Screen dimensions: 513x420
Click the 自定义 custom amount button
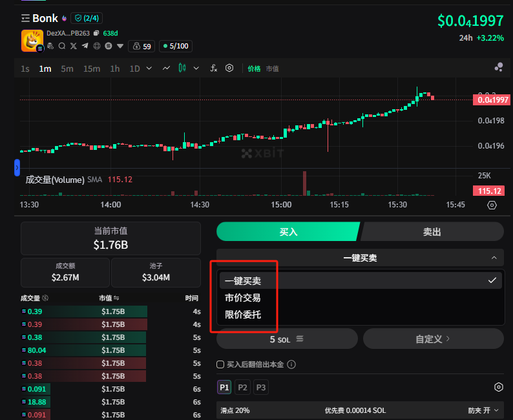click(434, 339)
